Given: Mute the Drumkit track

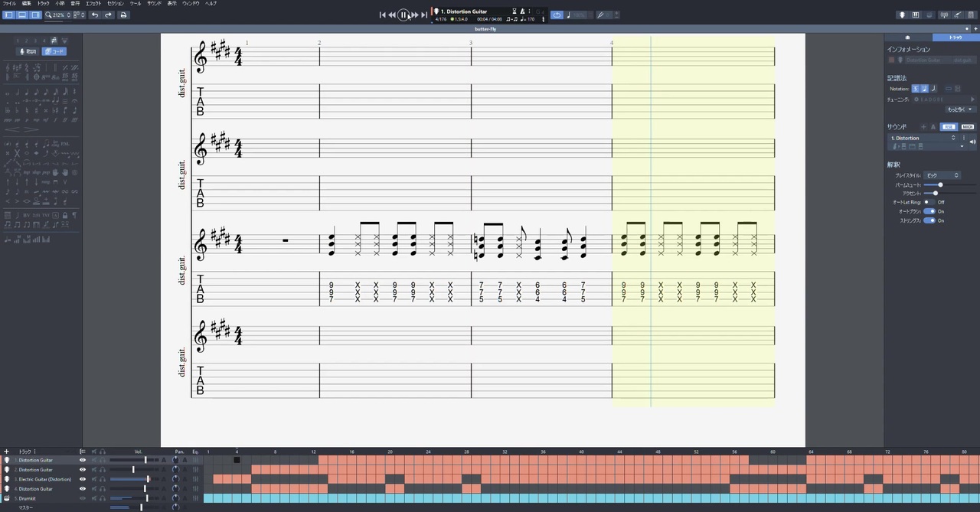Looking at the screenshot, I should [x=94, y=498].
